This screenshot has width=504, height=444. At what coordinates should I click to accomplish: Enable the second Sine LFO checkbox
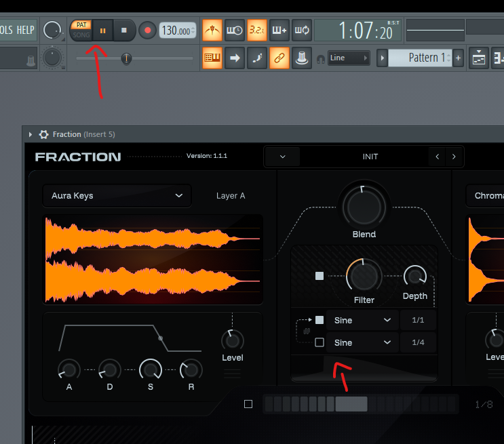tap(319, 342)
